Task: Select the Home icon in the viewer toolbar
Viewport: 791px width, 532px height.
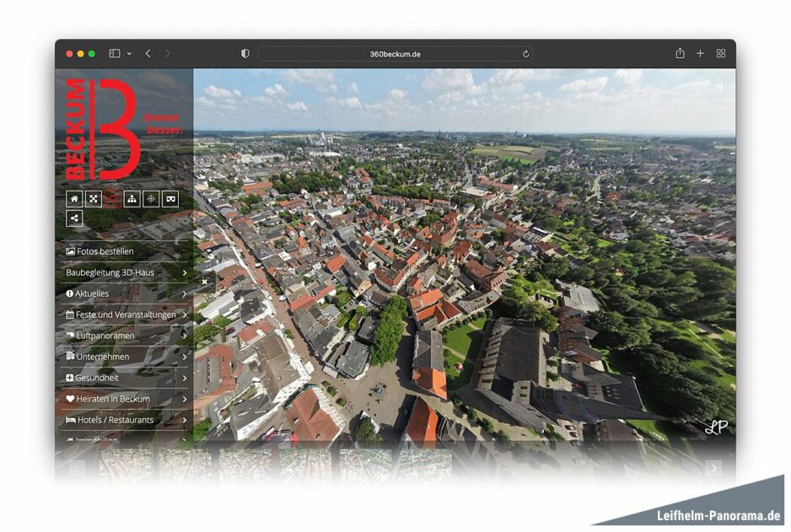Action: (x=74, y=199)
